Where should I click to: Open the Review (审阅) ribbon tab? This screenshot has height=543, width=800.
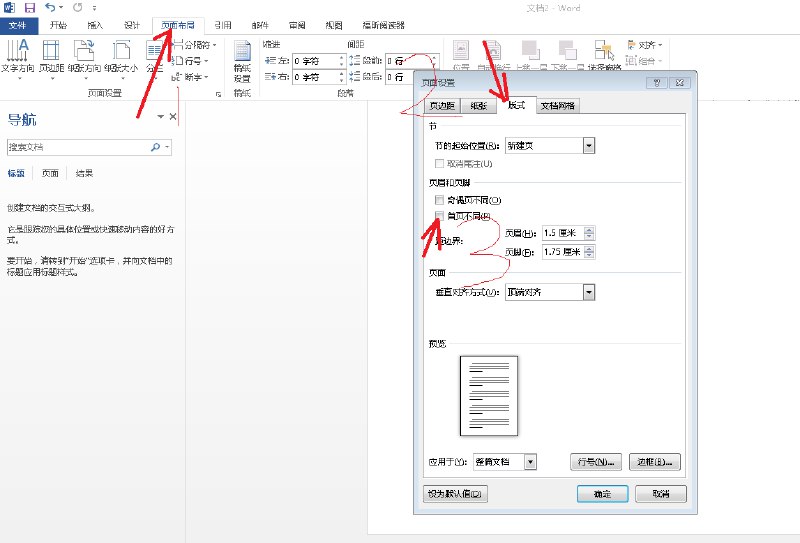(297, 26)
